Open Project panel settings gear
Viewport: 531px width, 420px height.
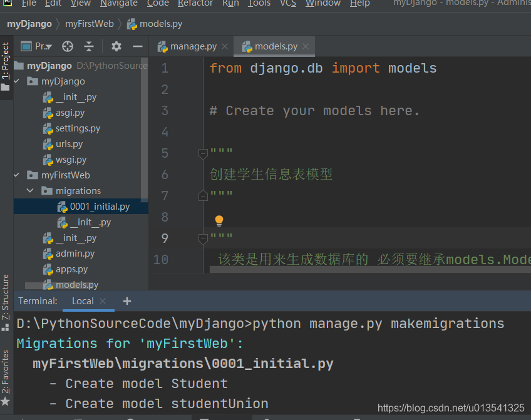point(116,46)
